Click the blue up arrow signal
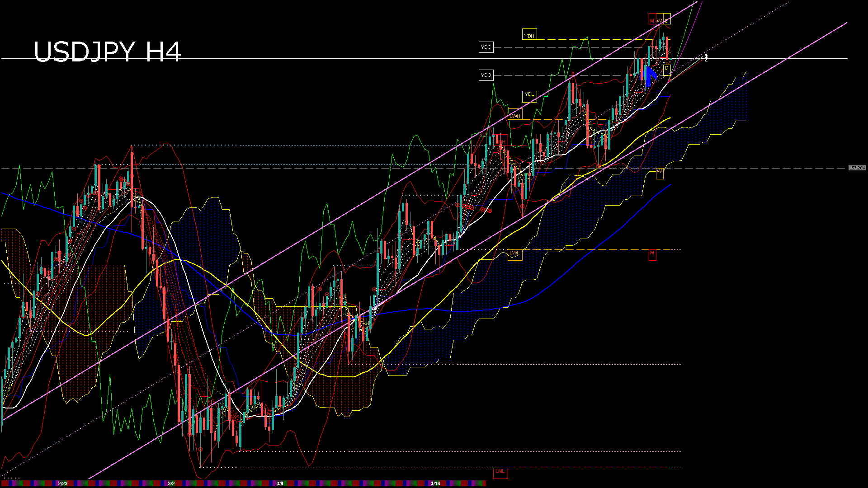 coord(649,76)
